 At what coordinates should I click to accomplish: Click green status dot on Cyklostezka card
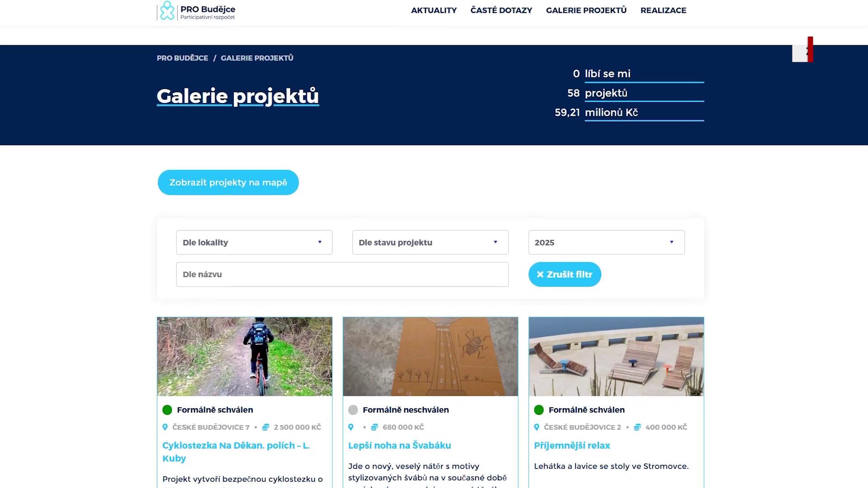pos(167,410)
